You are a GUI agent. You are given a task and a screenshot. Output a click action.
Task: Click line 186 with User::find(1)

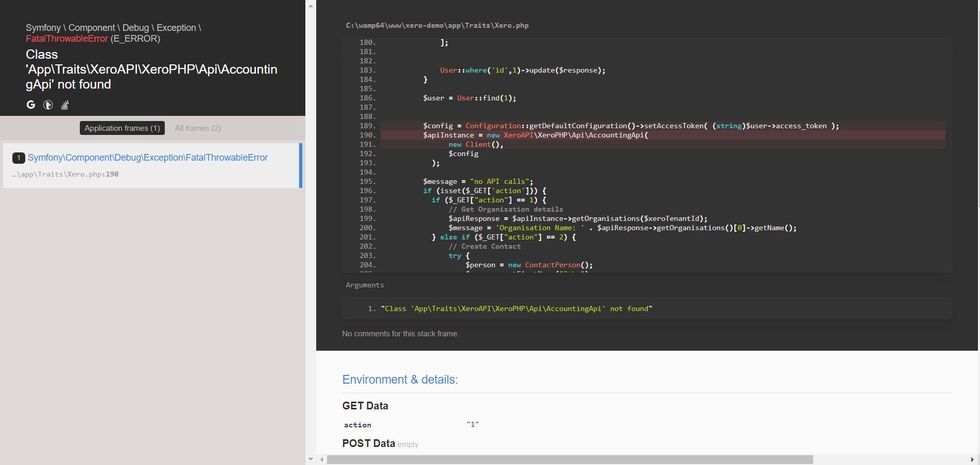[x=469, y=98]
